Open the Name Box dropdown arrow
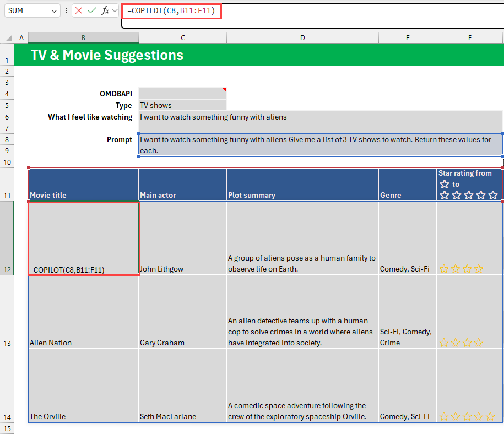 coord(54,10)
